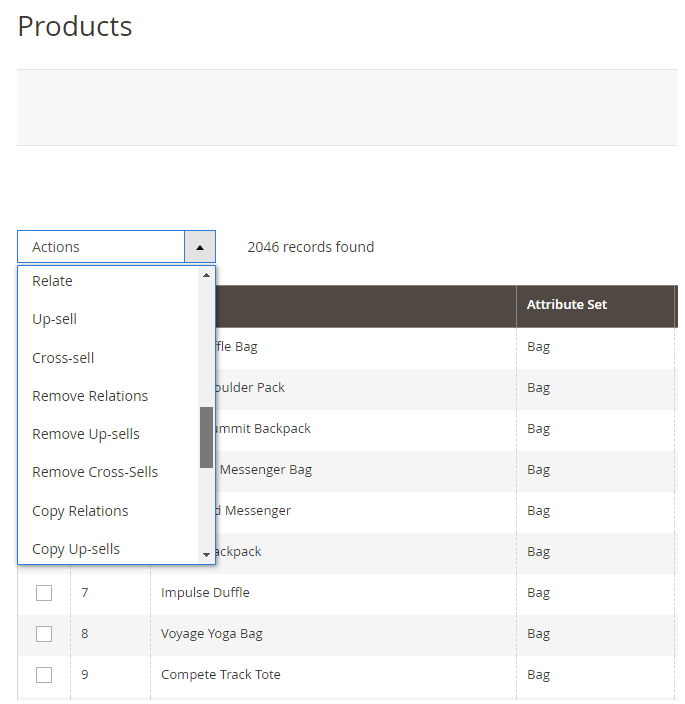Choose Copy Relations action
This screenshot has height=704, width=685.
coord(80,511)
